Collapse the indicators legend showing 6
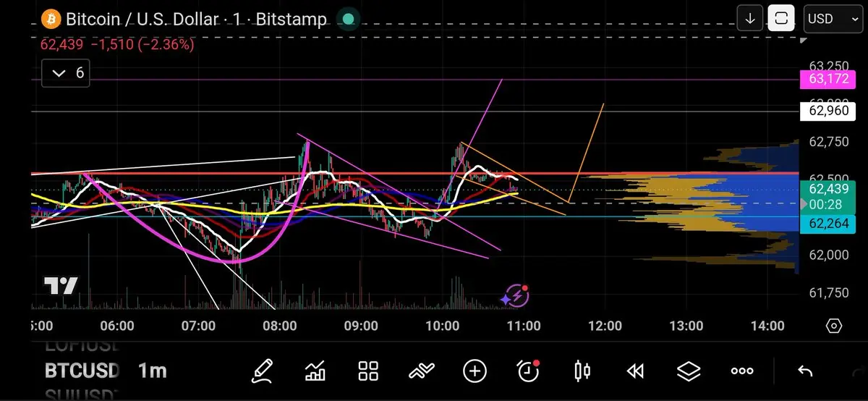 pyautogui.click(x=65, y=73)
